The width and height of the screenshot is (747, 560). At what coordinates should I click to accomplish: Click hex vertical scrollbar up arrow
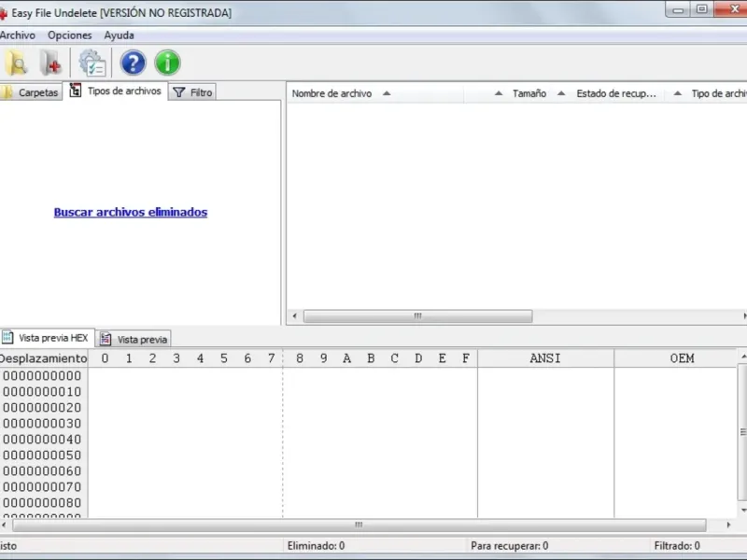click(x=742, y=357)
